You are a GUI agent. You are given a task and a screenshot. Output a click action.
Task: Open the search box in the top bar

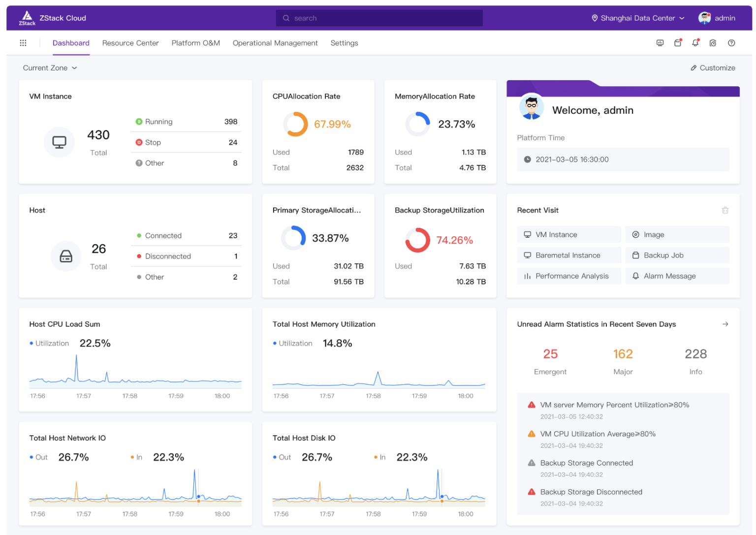[x=379, y=18]
